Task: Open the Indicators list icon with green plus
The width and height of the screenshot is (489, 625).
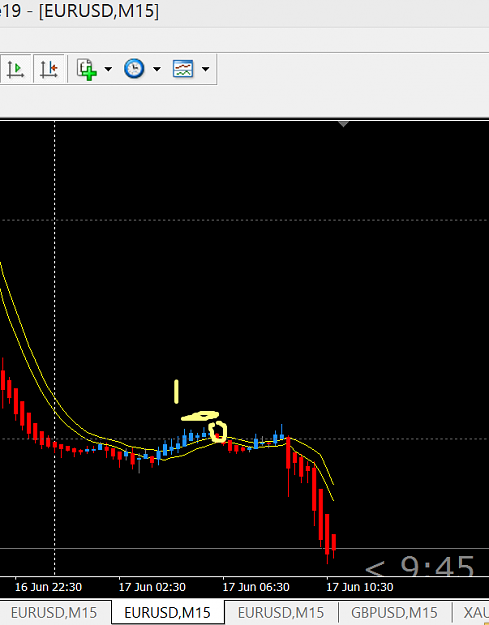Action: coord(87,69)
